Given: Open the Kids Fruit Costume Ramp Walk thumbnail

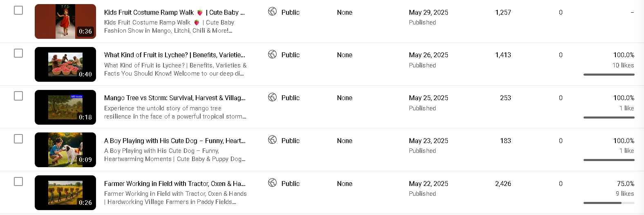Looking at the screenshot, I should pos(65,22).
